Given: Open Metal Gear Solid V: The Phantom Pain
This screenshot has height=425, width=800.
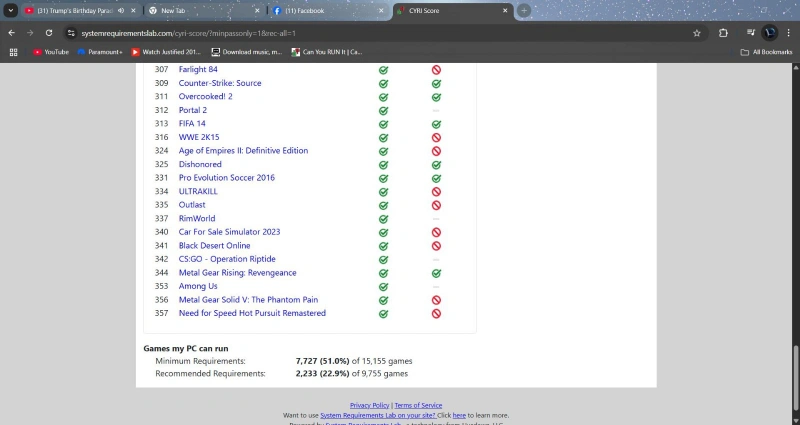Looking at the screenshot, I should (248, 299).
